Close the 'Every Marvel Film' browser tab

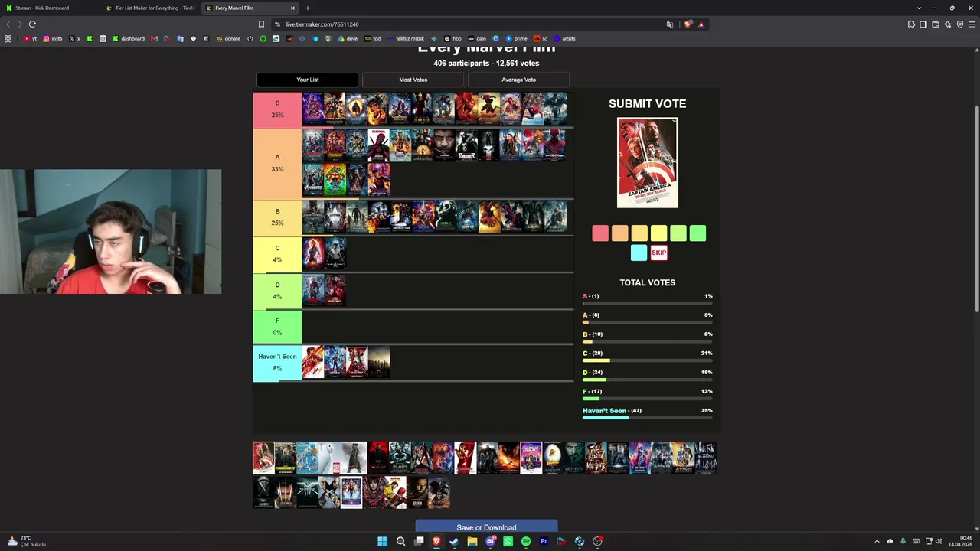click(292, 8)
